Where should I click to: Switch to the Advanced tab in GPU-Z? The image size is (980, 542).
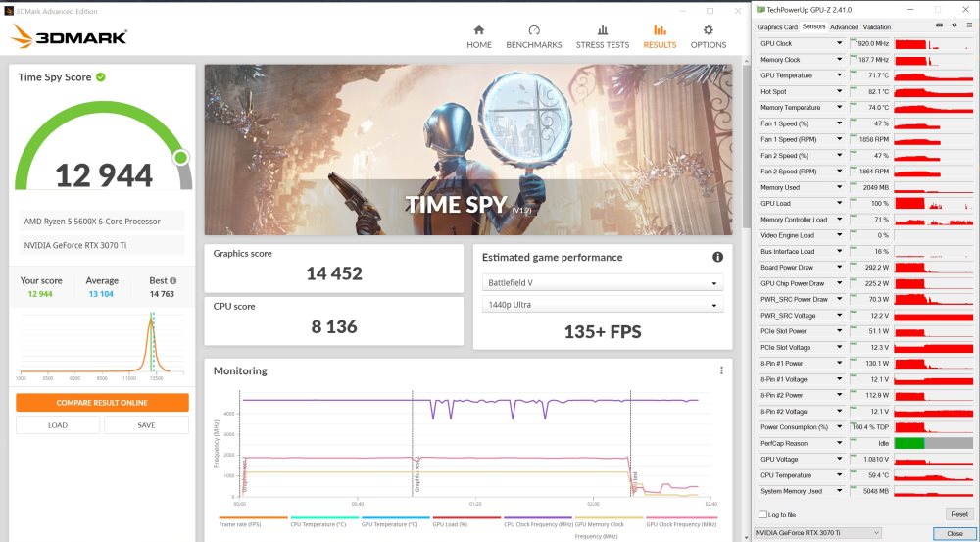[x=844, y=26]
